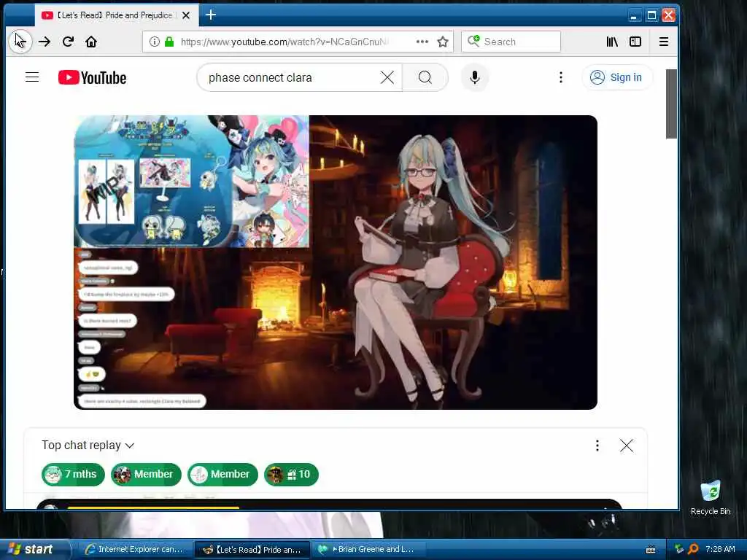This screenshot has height=560, width=747.
Task: Switch to Let's Read Pride taskbar item
Action: (x=252, y=550)
